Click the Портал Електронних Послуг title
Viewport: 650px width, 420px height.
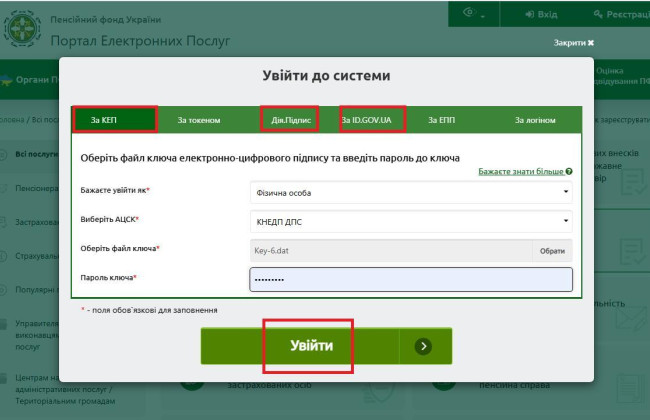(140, 41)
